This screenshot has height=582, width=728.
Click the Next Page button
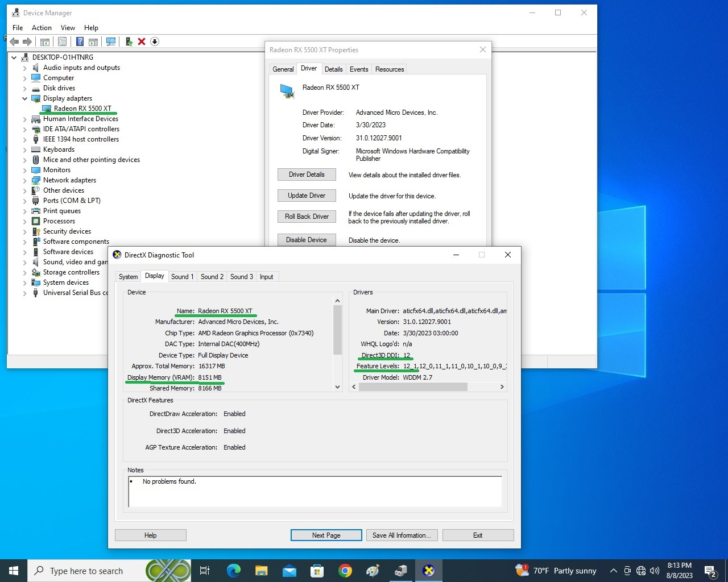coord(326,535)
